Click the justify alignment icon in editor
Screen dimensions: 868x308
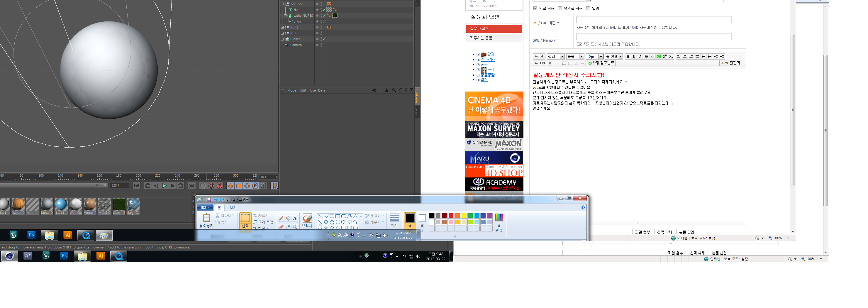click(697, 57)
